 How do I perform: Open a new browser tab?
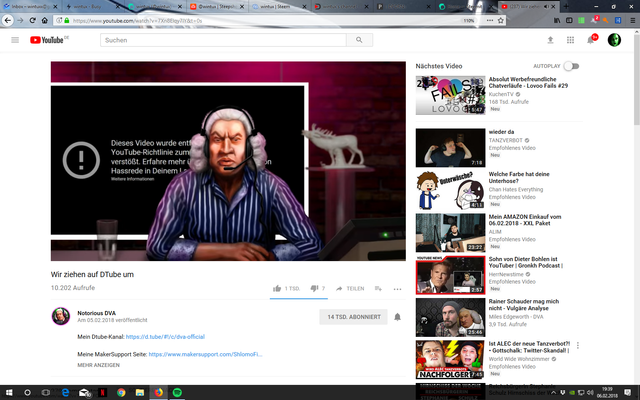[566, 7]
